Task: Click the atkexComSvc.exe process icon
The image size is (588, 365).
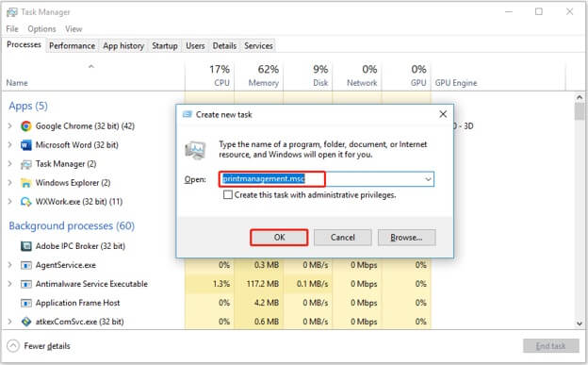Action: point(25,322)
